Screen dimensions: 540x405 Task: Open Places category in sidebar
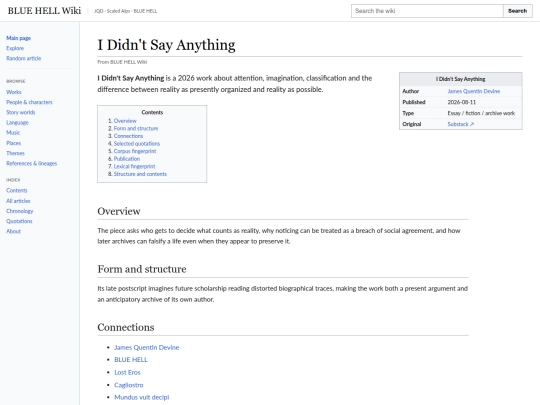click(13, 143)
